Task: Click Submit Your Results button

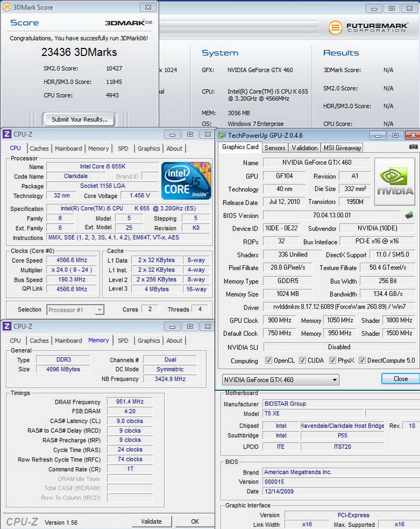Action: (79, 120)
